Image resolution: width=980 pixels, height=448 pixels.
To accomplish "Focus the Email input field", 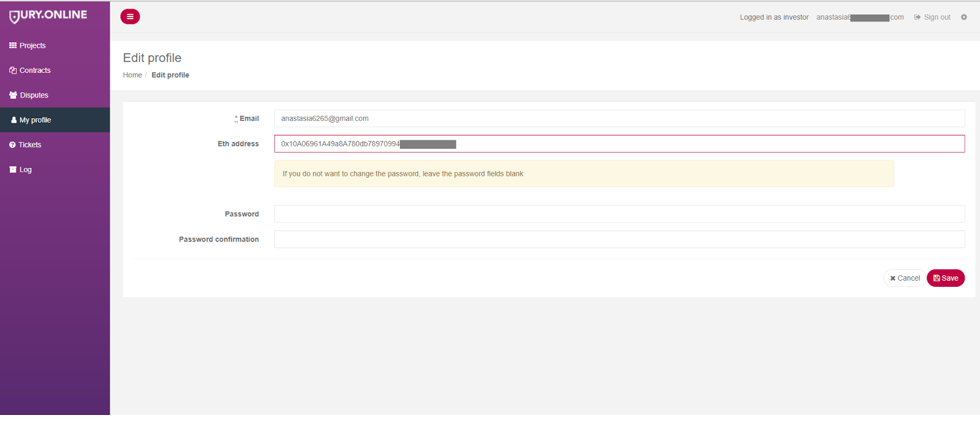I will [x=619, y=118].
